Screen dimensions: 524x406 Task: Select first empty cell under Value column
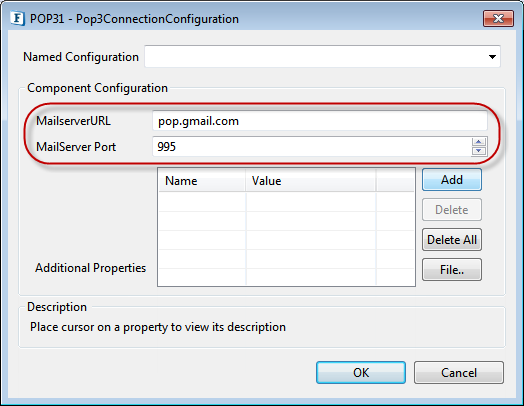point(311,202)
